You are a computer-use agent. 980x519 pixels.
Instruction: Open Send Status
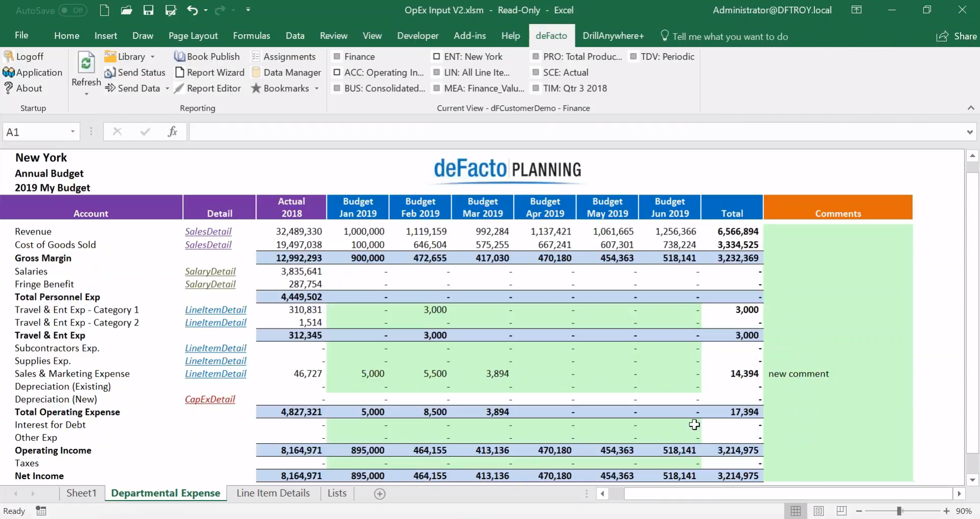click(x=135, y=73)
